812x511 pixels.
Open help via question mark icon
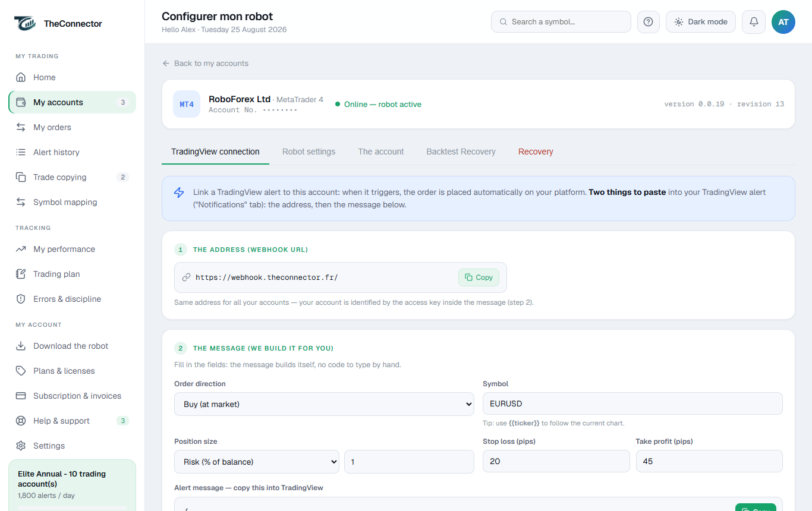pyautogui.click(x=649, y=22)
